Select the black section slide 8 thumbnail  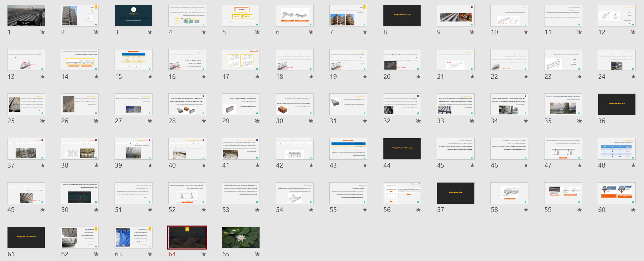click(x=402, y=15)
